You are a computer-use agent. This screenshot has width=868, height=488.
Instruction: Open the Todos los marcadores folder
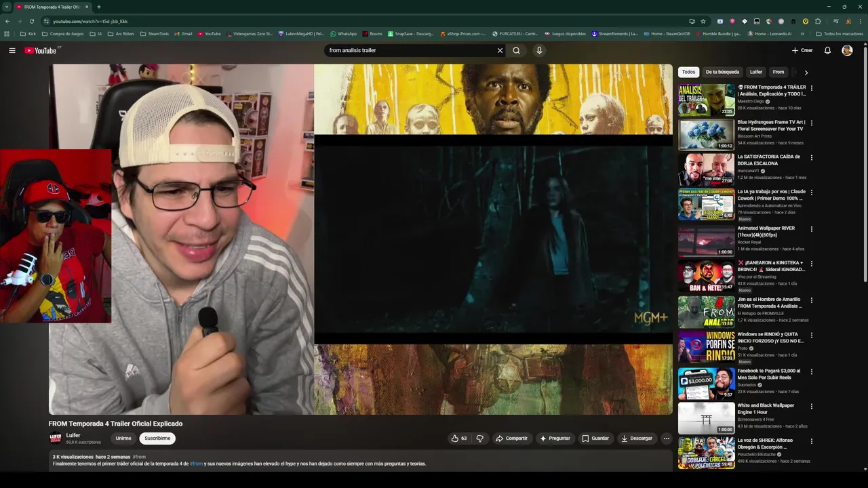[x=839, y=34]
